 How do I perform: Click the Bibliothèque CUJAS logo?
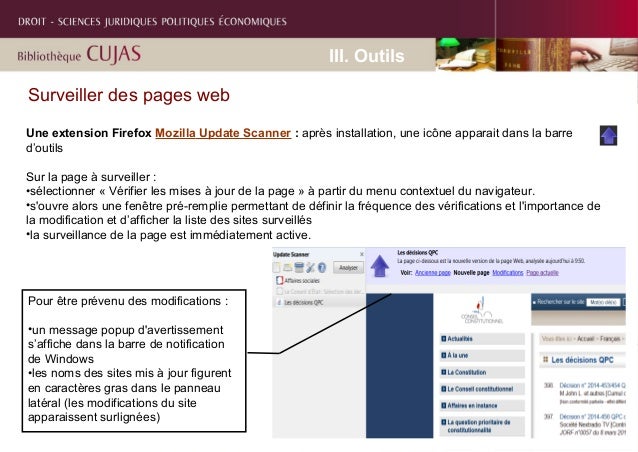click(x=79, y=55)
